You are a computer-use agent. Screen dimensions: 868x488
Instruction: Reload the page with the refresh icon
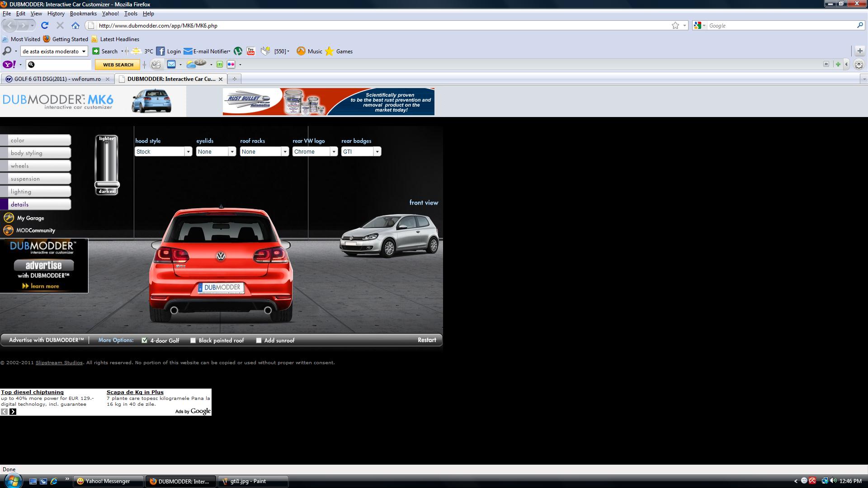click(44, 26)
